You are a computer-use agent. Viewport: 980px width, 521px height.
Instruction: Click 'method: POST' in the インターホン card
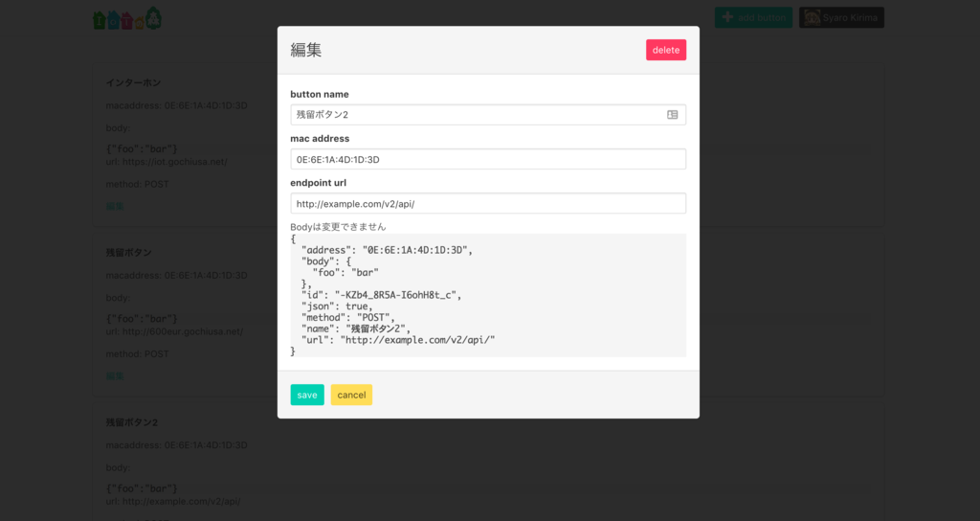pyautogui.click(x=138, y=184)
